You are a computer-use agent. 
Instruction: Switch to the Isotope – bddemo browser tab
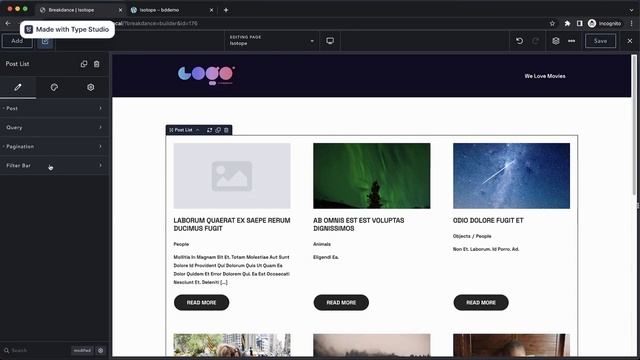171,10
